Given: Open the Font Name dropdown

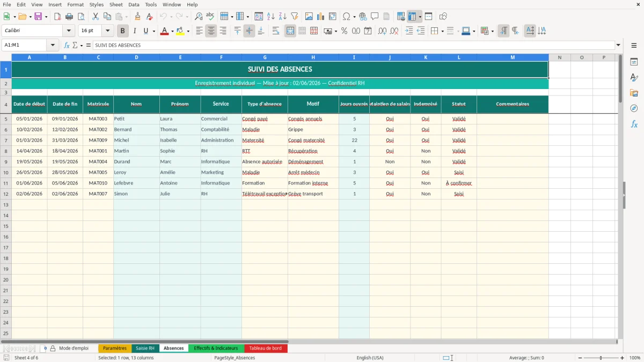Looking at the screenshot, I should [x=69, y=31].
